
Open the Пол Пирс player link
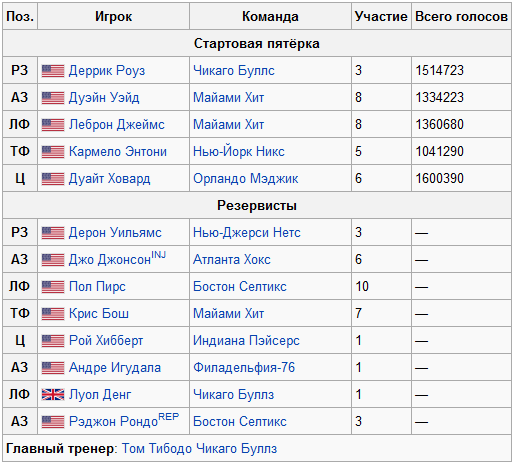coord(97,287)
